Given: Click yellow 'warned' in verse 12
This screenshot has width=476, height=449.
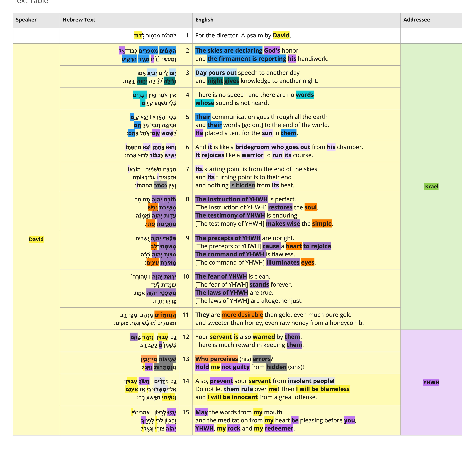Looking at the screenshot, I should coord(264,337).
